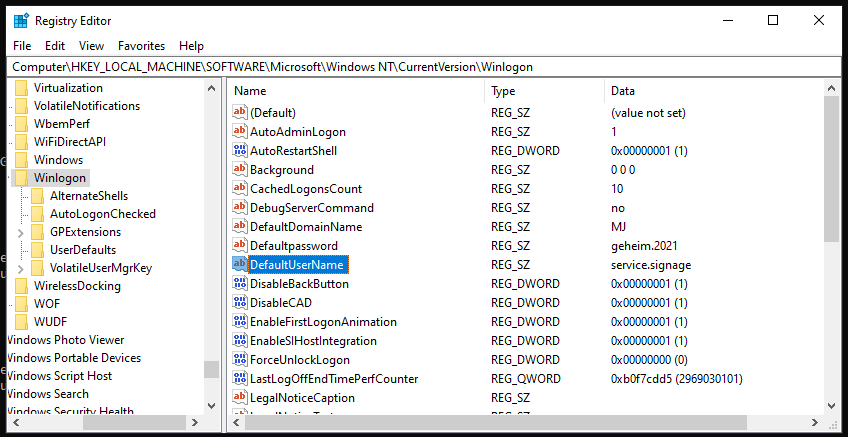This screenshot has height=437, width=848.
Task: Click tree pane horizontal scrollbar left arrow
Action: 15,422
